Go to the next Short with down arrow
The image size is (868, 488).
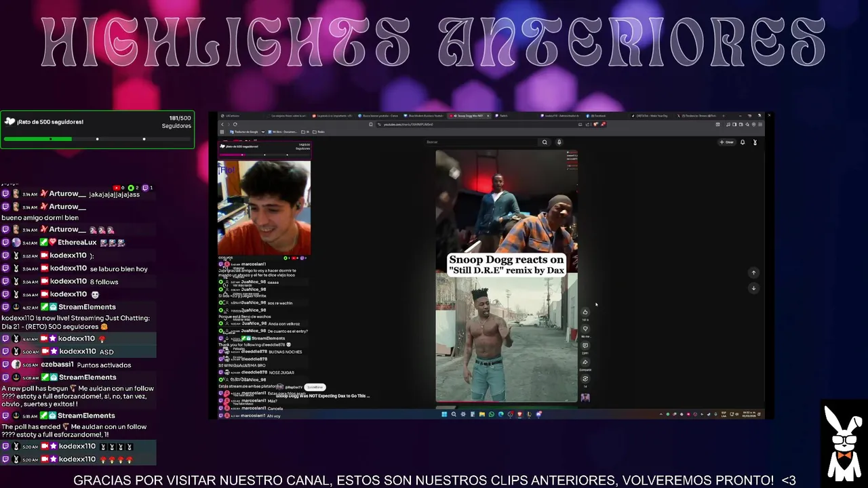coord(753,288)
